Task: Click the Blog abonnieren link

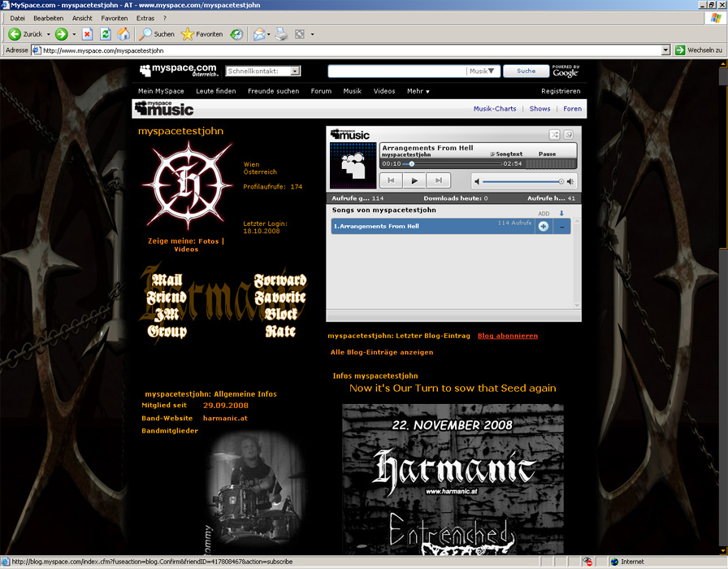Action: tap(508, 336)
